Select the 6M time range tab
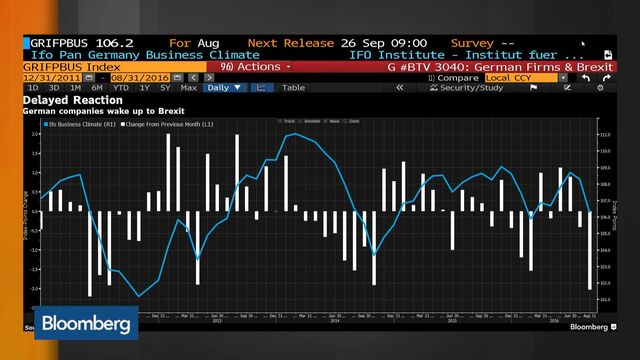The width and height of the screenshot is (640, 360). 97,88
